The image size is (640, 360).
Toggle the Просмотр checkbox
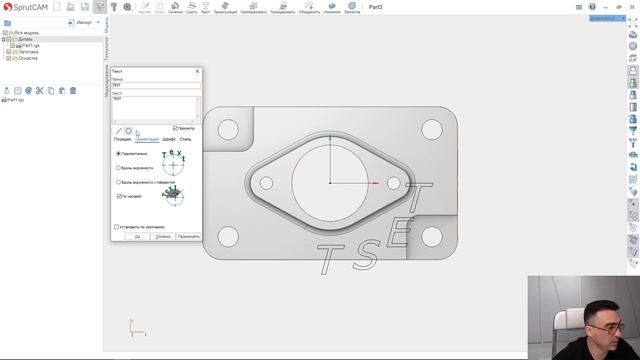(175, 129)
